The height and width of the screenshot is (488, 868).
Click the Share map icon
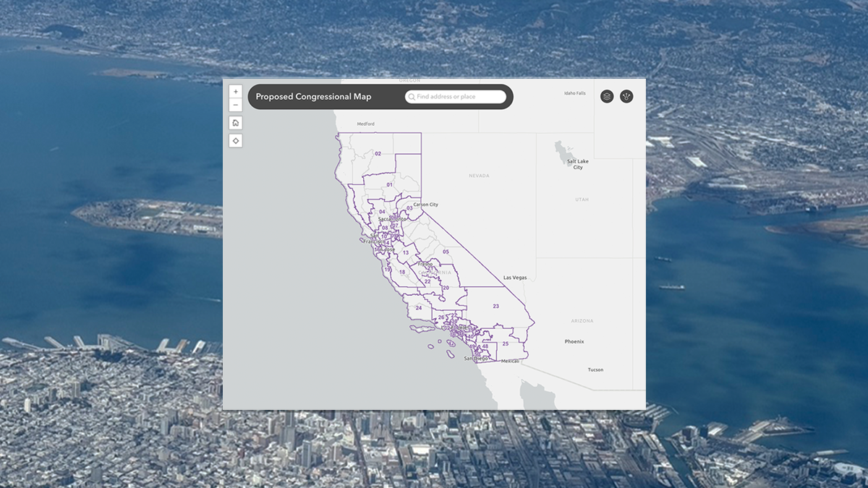[626, 95]
